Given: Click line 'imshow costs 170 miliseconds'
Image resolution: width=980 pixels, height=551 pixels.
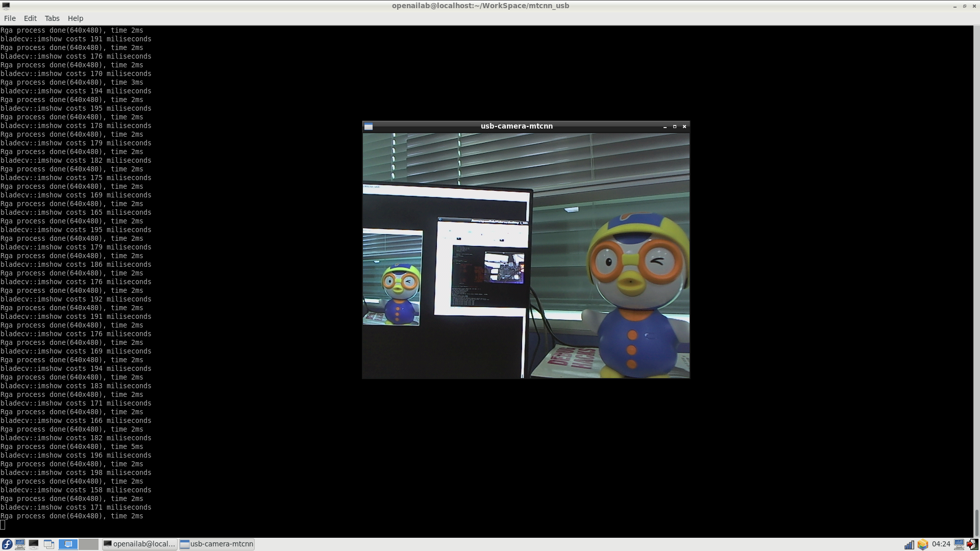Looking at the screenshot, I should coord(76,73).
